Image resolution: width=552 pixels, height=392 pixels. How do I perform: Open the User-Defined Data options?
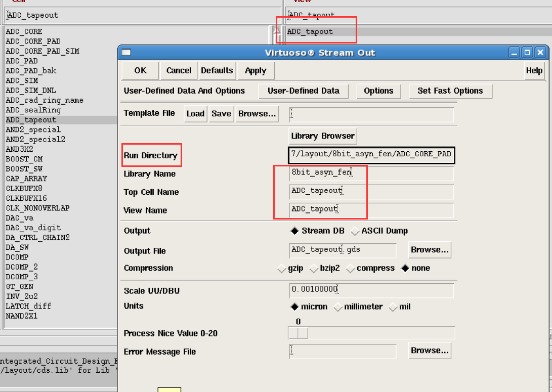304,91
